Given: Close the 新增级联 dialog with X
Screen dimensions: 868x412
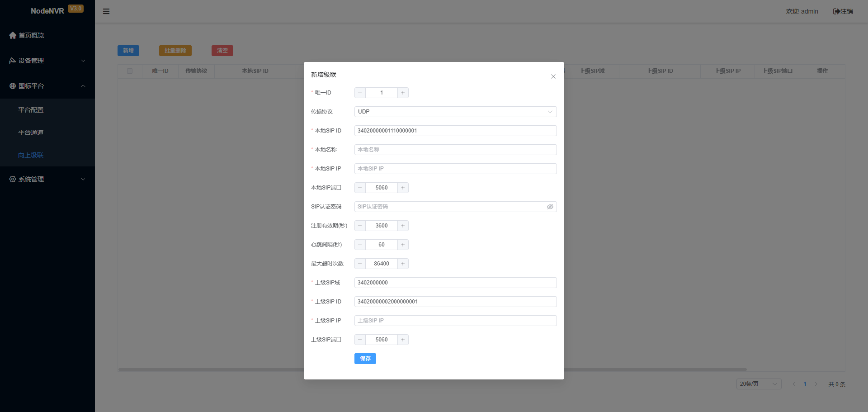Looking at the screenshot, I should coord(553,76).
